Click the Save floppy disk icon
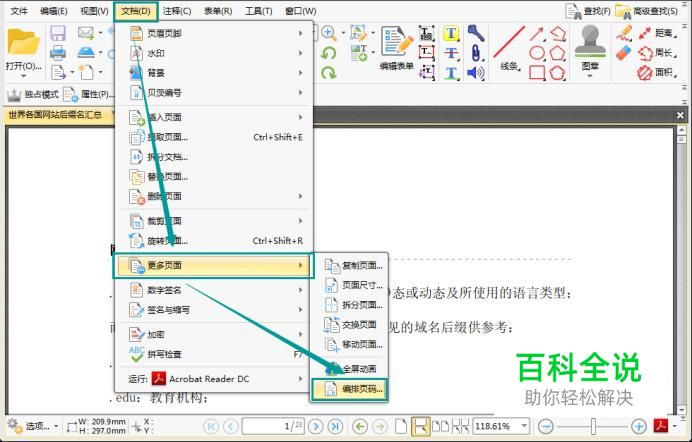This screenshot has height=442, width=692. (58, 34)
